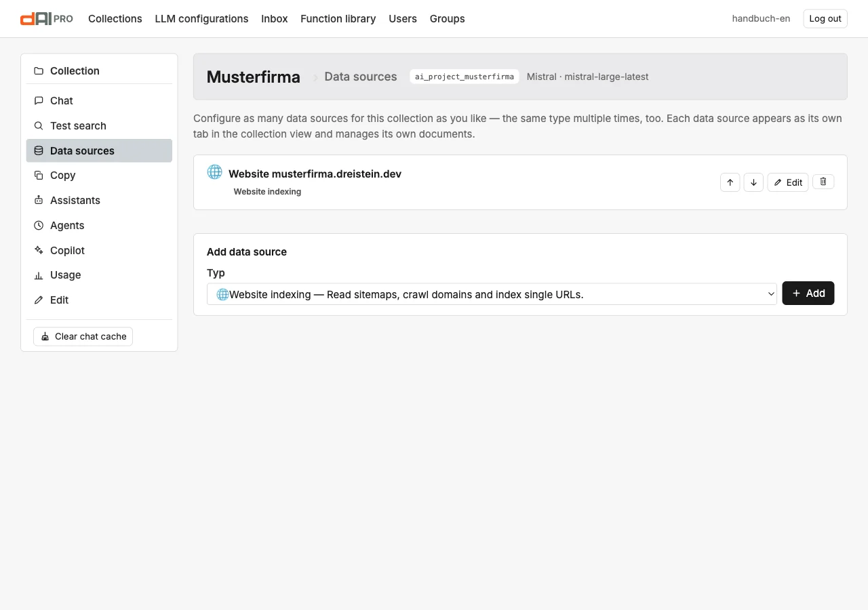868x610 pixels.
Task: Edit the Website musterfirma.dreistein.dev data source
Action: 788,182
